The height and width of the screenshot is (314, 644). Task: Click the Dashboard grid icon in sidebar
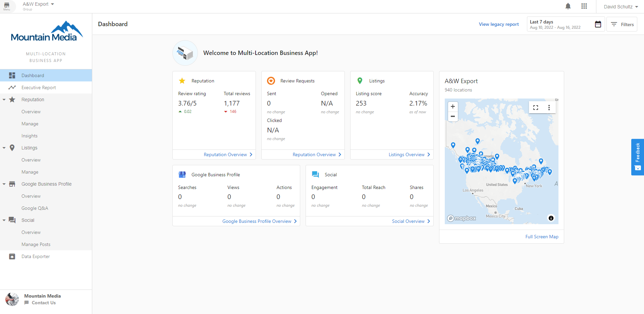[x=12, y=75]
